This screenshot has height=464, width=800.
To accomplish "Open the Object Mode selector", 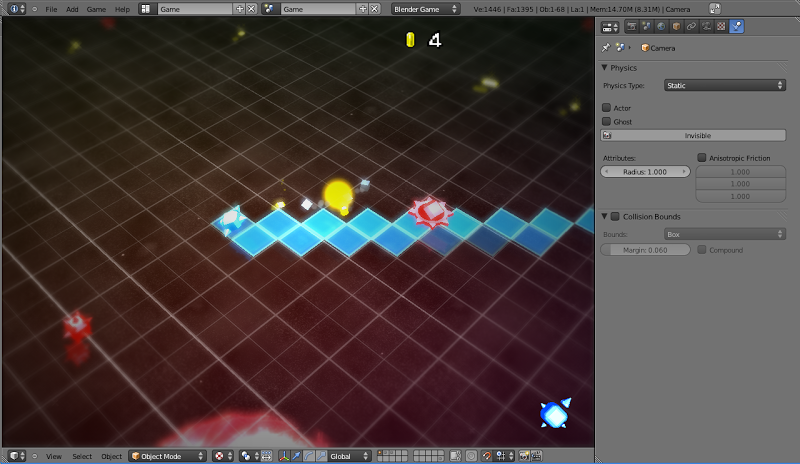I will coord(167,456).
